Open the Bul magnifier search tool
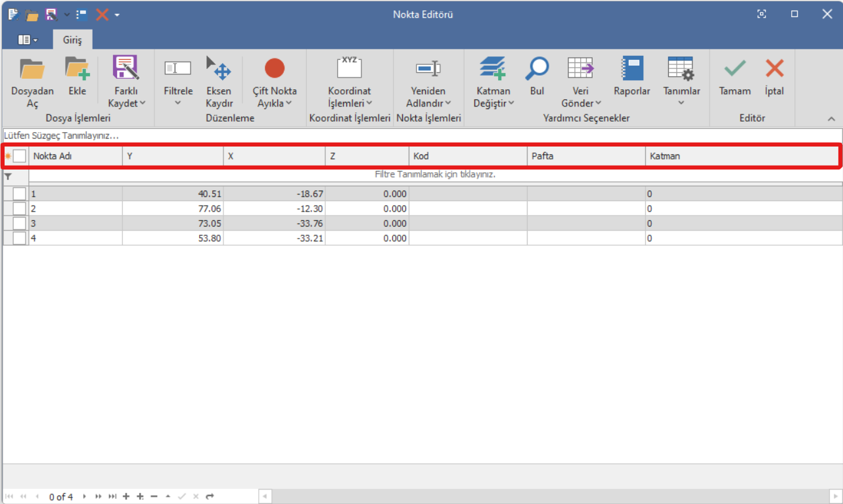 pyautogui.click(x=537, y=68)
